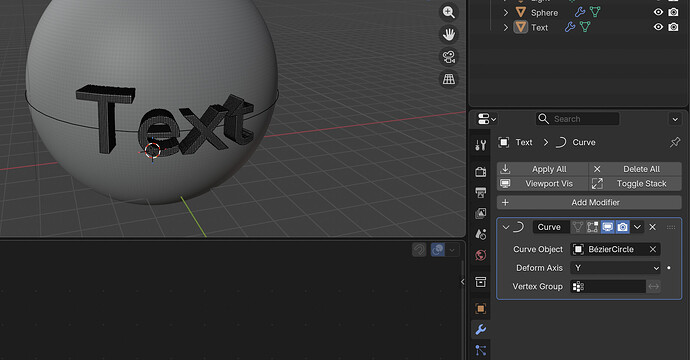Remove the Curve modifier with X
Image resolution: width=690 pixels, height=360 pixels.
pos(653,227)
